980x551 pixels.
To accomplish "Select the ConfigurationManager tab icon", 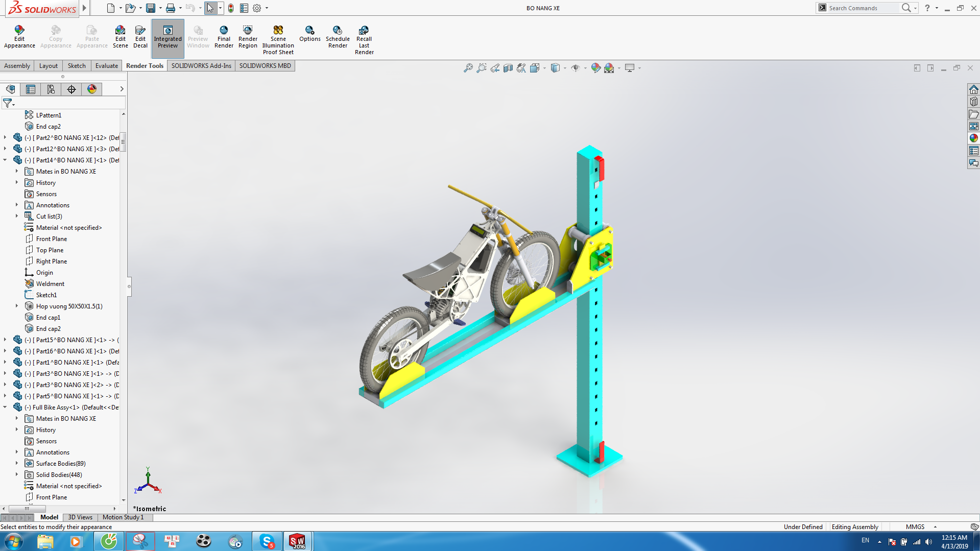I will (51, 89).
